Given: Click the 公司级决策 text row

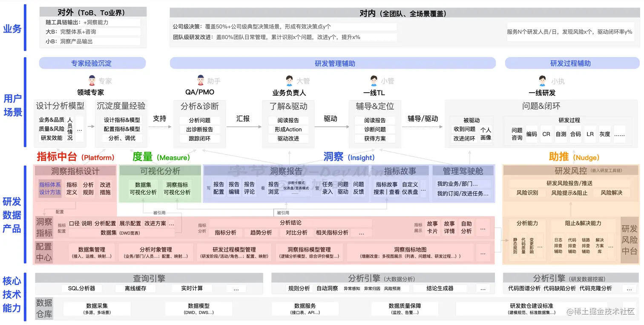Looking at the screenshot, I should point(284,26).
